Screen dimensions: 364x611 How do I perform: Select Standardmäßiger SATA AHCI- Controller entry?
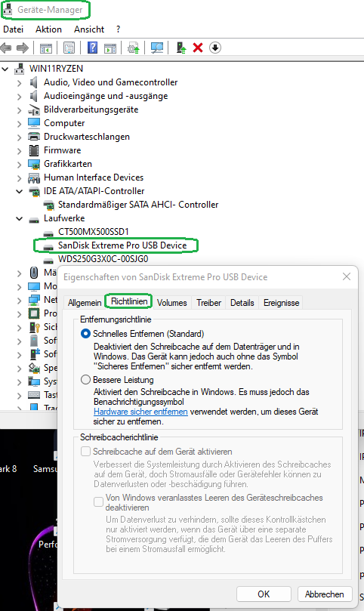click(x=138, y=205)
